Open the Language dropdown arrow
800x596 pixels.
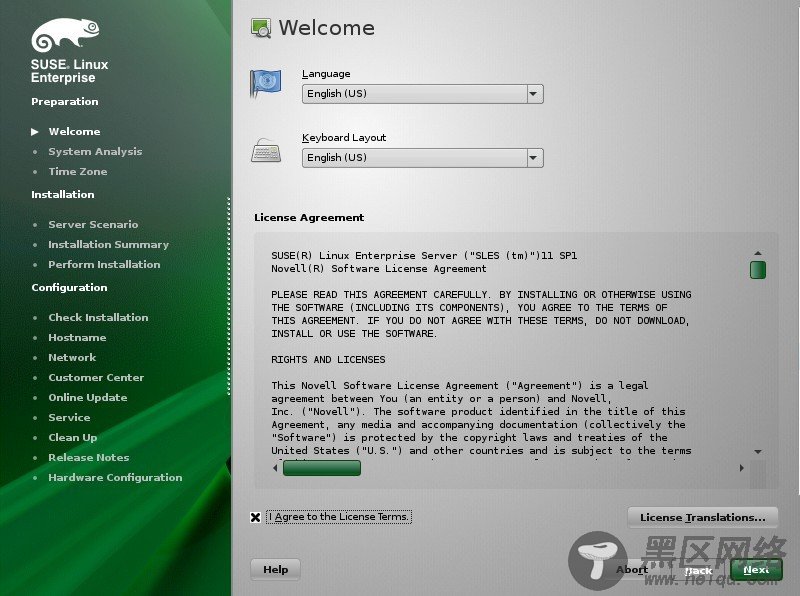[x=534, y=94]
